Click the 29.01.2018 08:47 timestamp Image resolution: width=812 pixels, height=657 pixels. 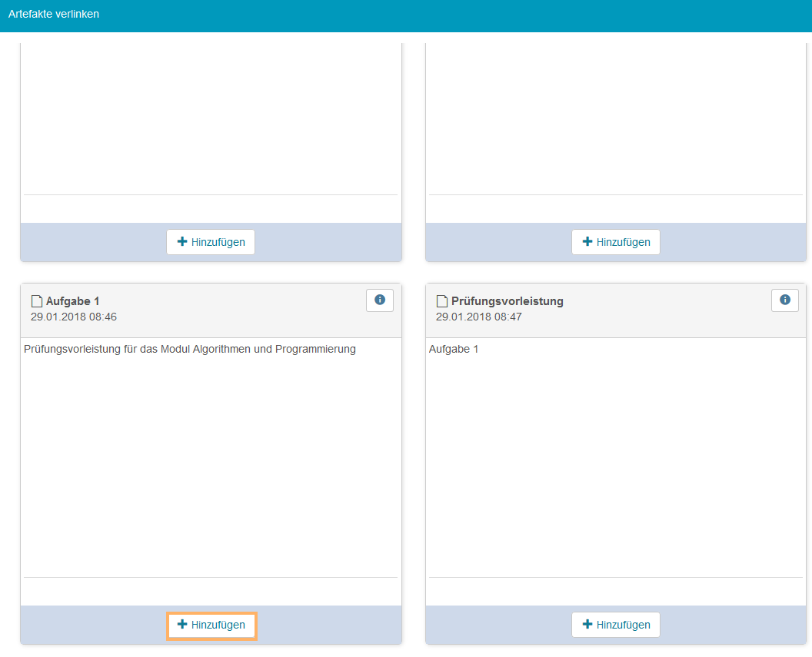pyautogui.click(x=479, y=317)
